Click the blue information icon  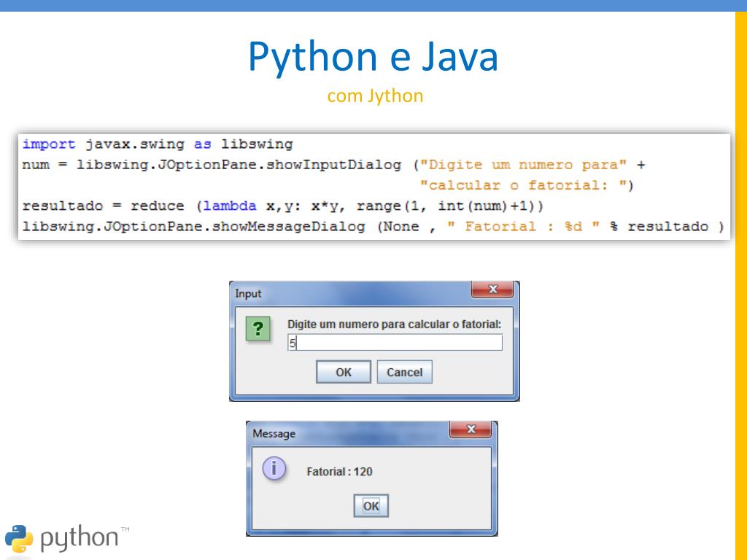point(274,468)
